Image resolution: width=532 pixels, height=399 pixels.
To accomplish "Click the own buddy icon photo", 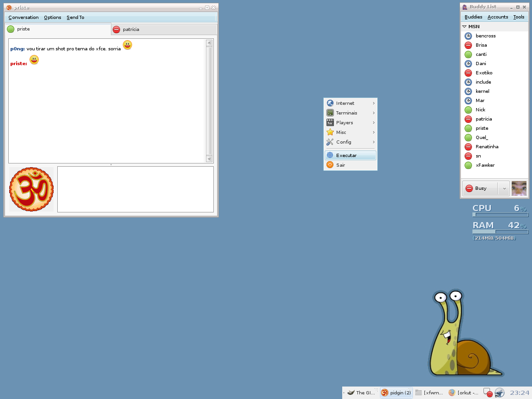I will 519,188.
